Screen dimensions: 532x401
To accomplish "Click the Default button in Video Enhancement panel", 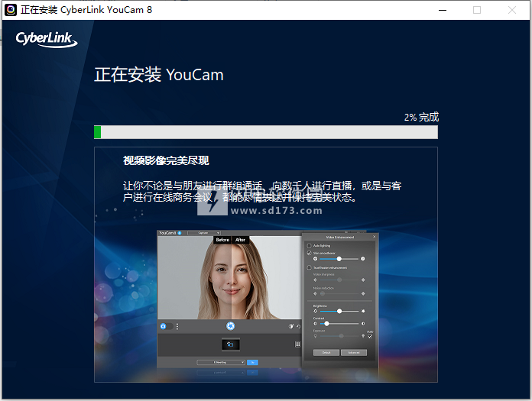I will (x=326, y=353).
